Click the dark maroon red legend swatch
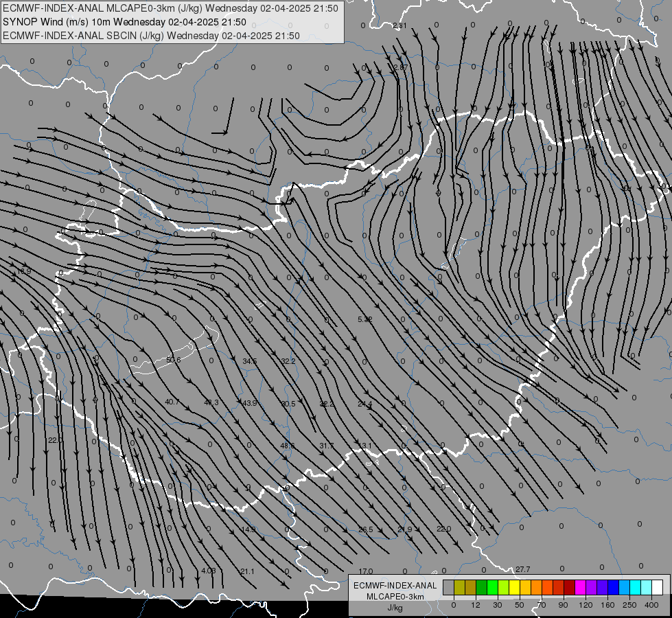 coord(570,588)
